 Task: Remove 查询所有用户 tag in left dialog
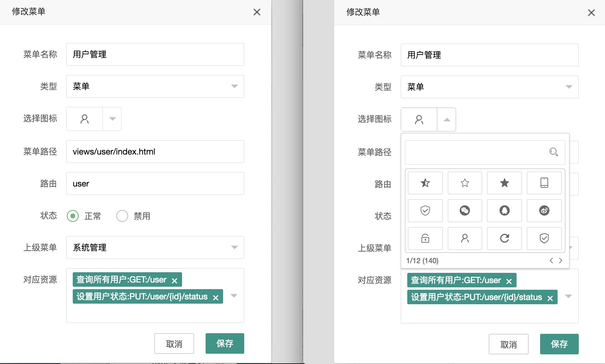click(174, 281)
